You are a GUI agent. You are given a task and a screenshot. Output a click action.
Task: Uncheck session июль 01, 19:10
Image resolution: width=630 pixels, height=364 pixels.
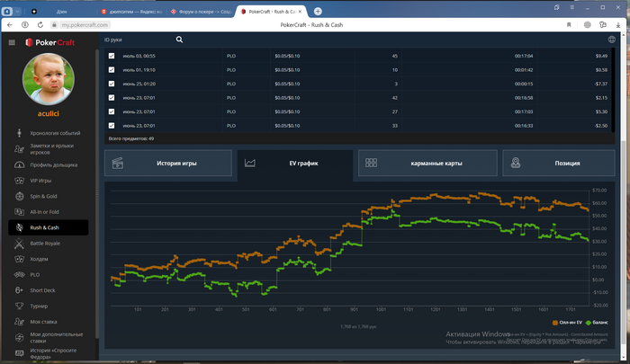point(112,70)
